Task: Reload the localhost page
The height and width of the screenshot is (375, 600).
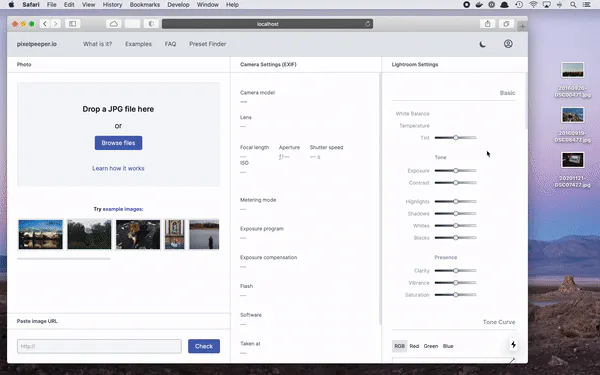Action: tap(367, 24)
